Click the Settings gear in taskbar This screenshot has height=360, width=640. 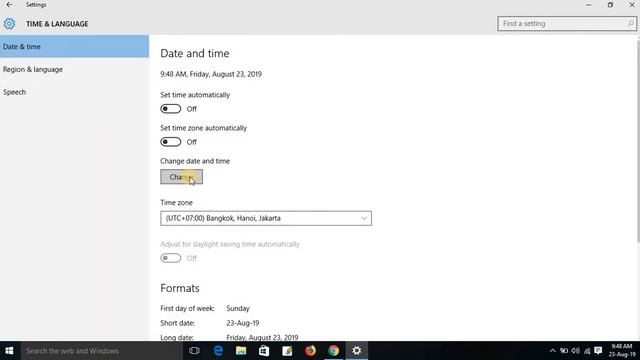(x=357, y=351)
